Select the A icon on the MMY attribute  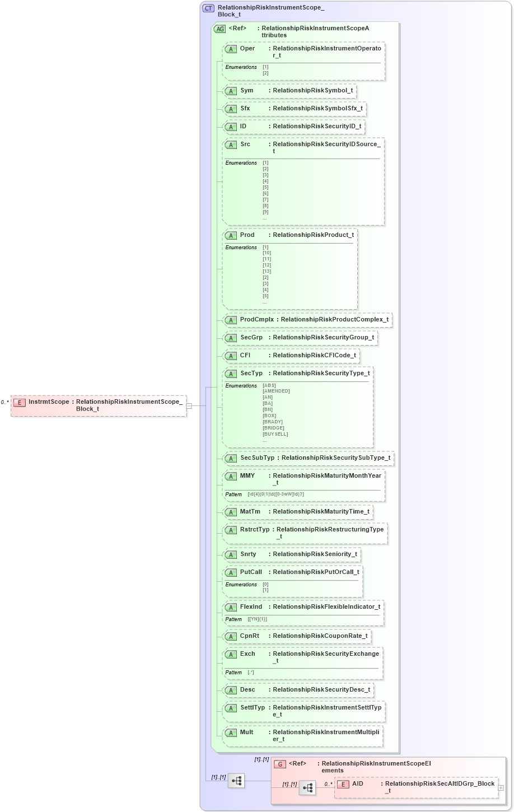pyautogui.click(x=230, y=476)
